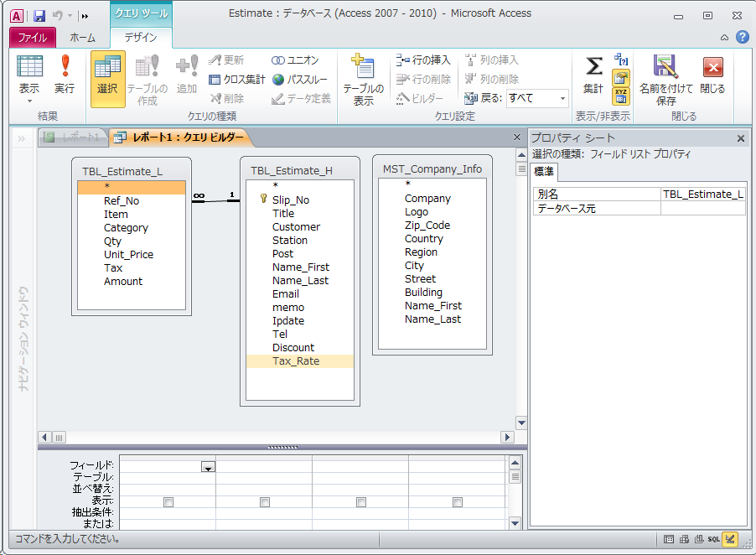Click the MST_Company_Info table title

click(x=432, y=169)
